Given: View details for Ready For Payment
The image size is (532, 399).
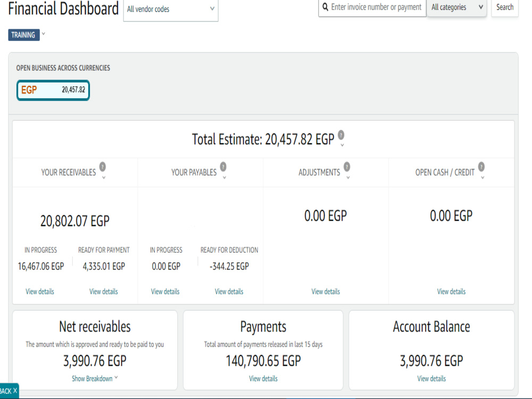Looking at the screenshot, I should coord(104,292).
